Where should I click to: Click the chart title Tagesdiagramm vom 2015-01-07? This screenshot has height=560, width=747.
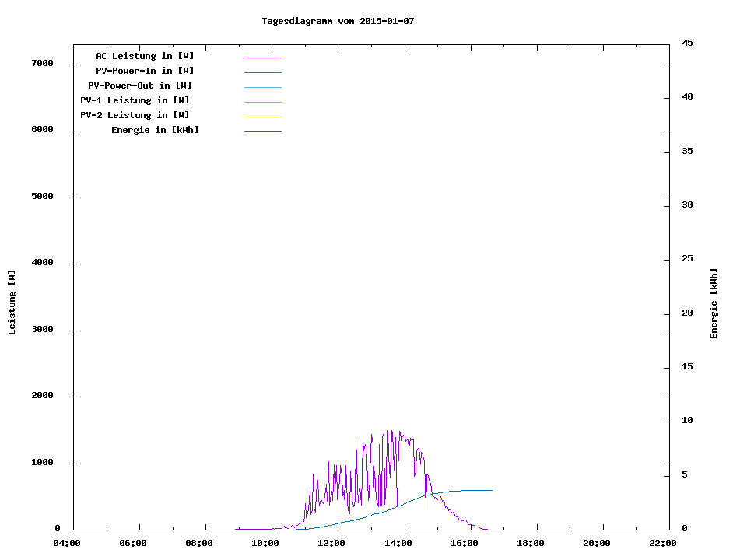[x=338, y=21]
